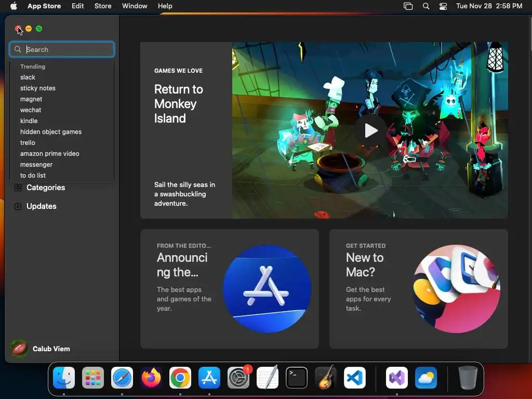Click the magnifying glass in search field
Image resolution: width=532 pixels, height=399 pixels.
[18, 49]
